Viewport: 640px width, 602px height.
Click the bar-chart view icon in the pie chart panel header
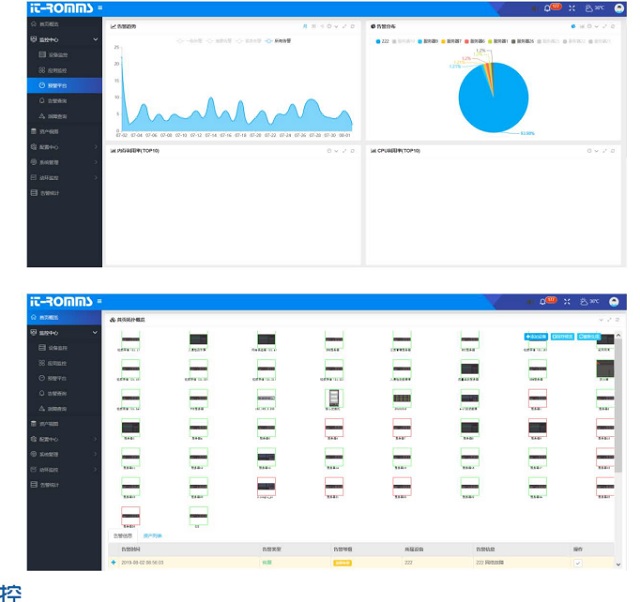[582, 26]
